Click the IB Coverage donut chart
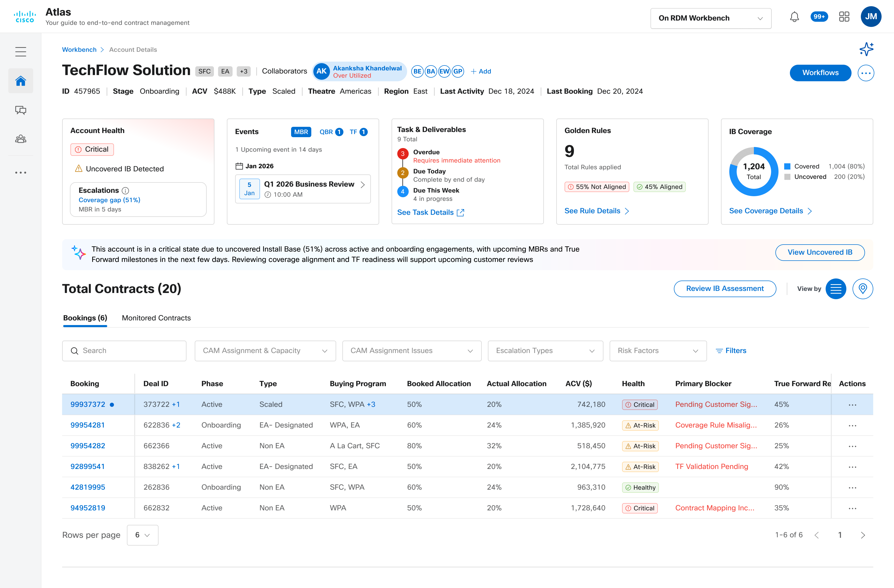This screenshot has width=894, height=588. [754, 171]
